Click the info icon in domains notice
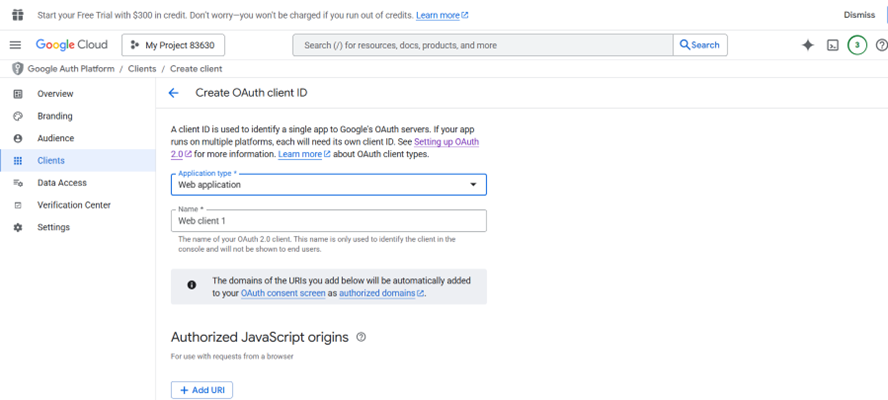The width and height of the screenshot is (888, 400). [191, 285]
